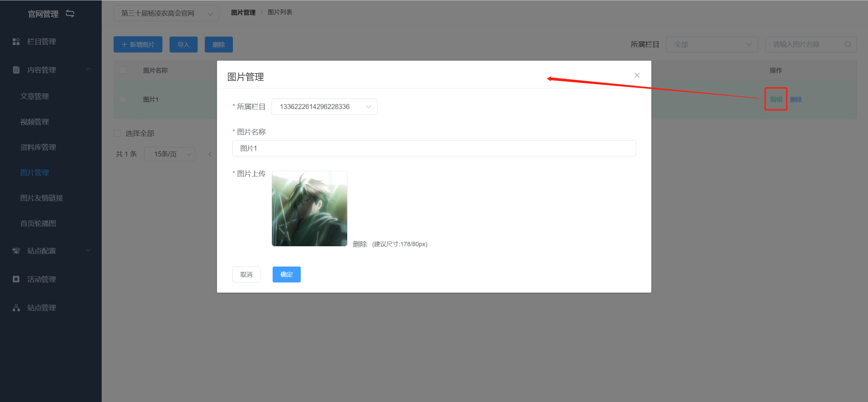
Task: Close the 图片管理 dialog with X
Action: tap(637, 75)
